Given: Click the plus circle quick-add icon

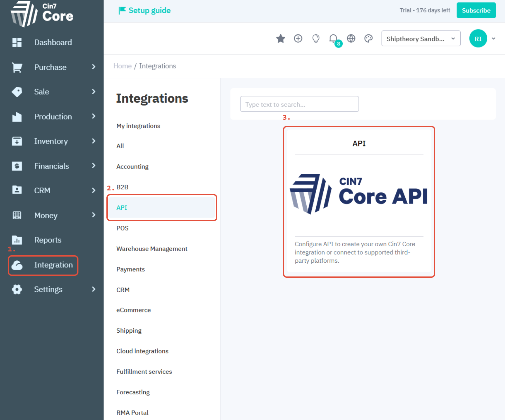Looking at the screenshot, I should click(x=298, y=39).
